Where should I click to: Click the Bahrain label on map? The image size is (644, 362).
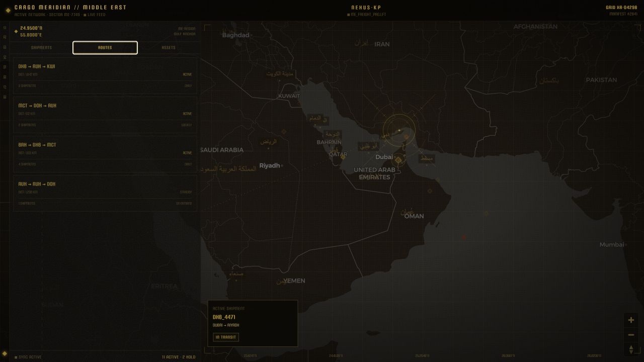(329, 142)
